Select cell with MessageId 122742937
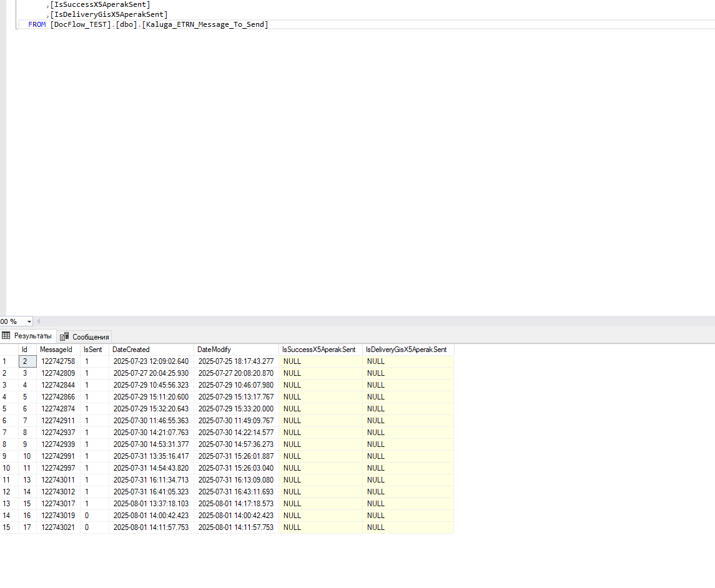 58,433
